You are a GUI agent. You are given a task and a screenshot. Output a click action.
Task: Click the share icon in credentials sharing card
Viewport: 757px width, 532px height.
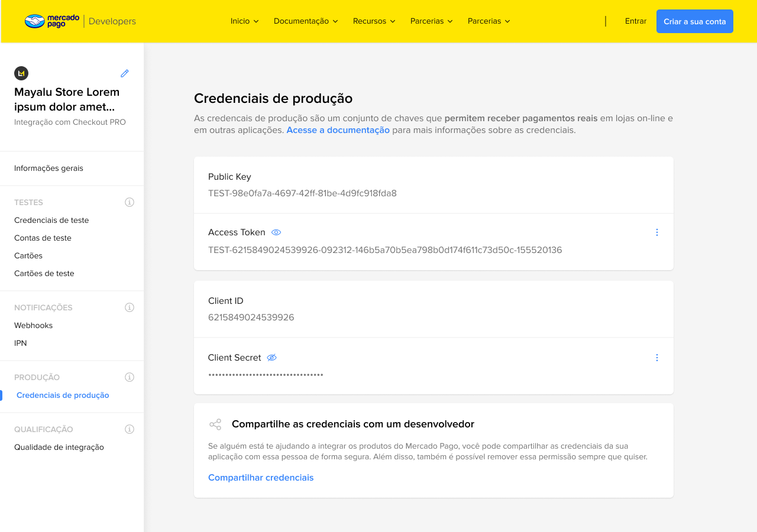pyautogui.click(x=215, y=424)
